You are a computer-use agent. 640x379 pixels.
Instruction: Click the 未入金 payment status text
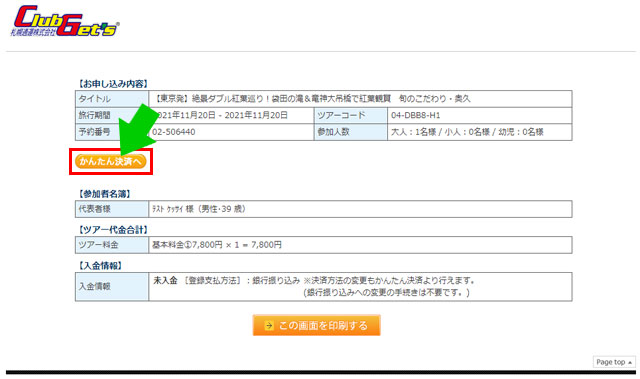point(165,280)
